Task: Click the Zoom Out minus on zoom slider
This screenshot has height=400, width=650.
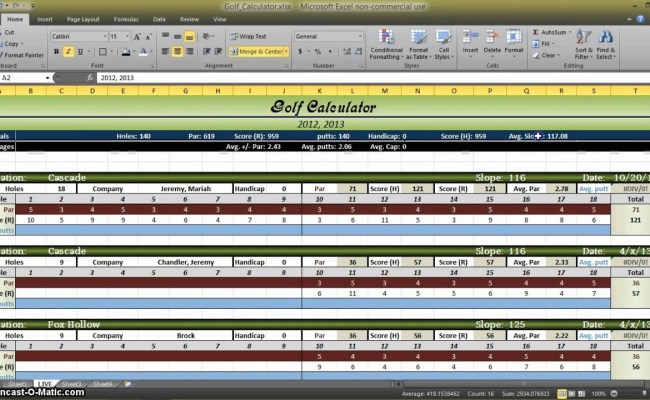Action: pyautogui.click(x=614, y=393)
